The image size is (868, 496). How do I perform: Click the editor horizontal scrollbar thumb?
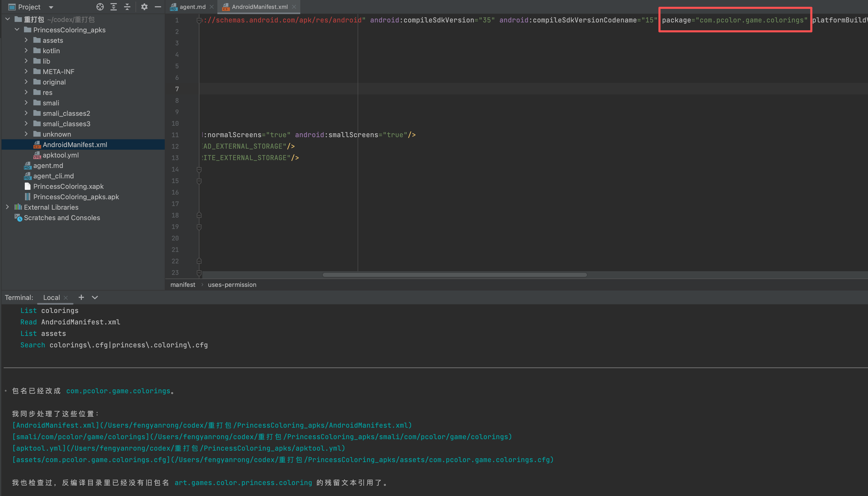pos(454,275)
